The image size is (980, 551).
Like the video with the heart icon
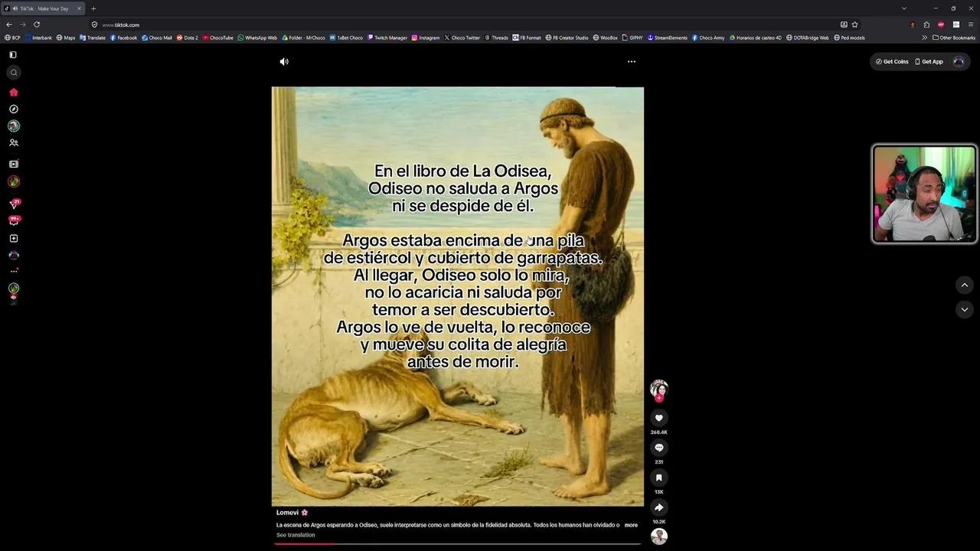pyautogui.click(x=658, y=418)
